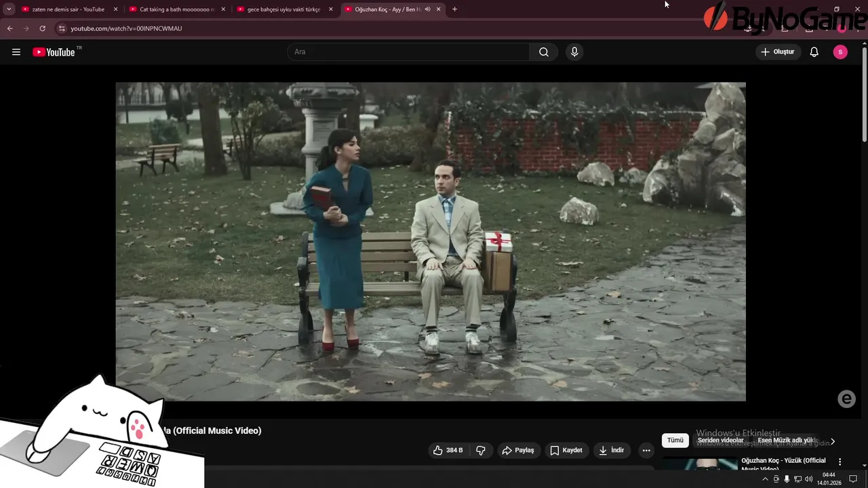Open the clock showing 04:44
This screenshot has width=868, height=488.
(829, 479)
